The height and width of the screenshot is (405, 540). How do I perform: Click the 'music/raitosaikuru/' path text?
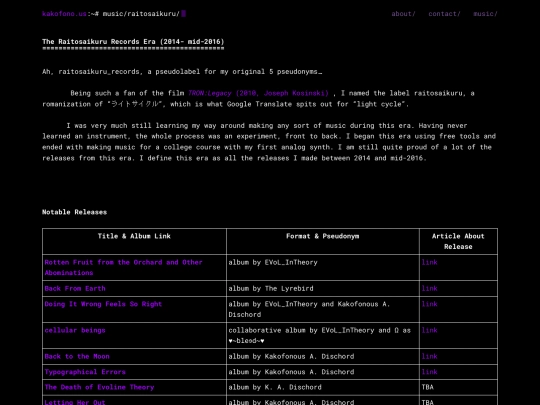coord(141,14)
